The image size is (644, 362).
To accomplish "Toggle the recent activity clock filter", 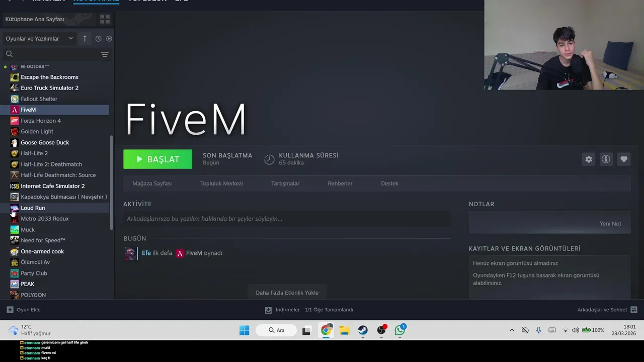I will [x=98, y=39].
